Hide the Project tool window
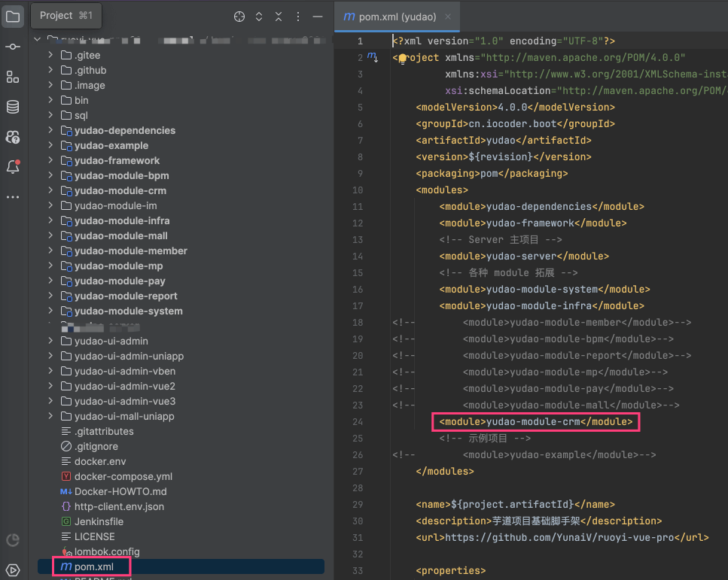This screenshot has width=728, height=580. tap(318, 17)
